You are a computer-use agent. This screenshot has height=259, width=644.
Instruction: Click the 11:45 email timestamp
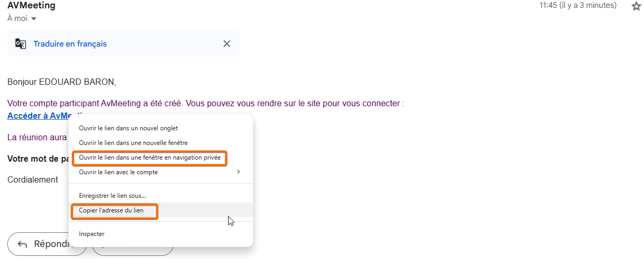click(x=578, y=6)
